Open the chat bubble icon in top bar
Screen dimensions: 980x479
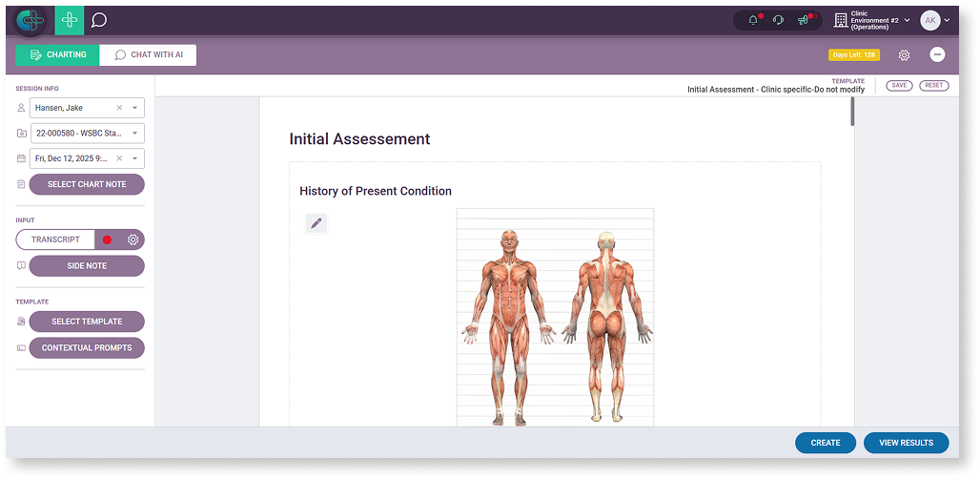tap(99, 20)
